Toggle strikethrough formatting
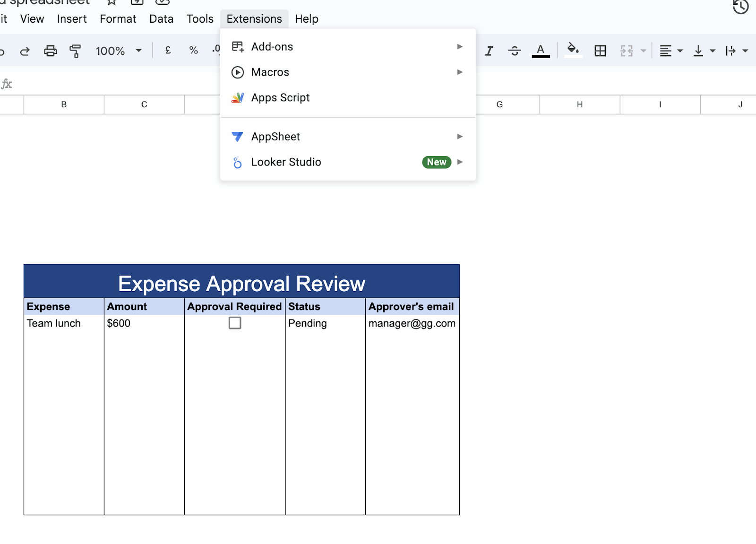The image size is (756, 544). click(x=515, y=51)
